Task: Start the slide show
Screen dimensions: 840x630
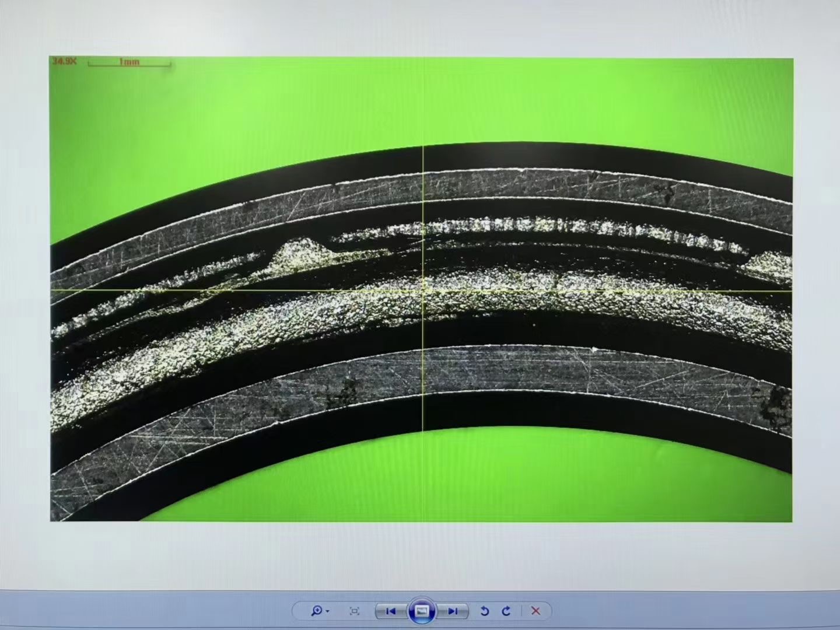Action: coord(422,611)
